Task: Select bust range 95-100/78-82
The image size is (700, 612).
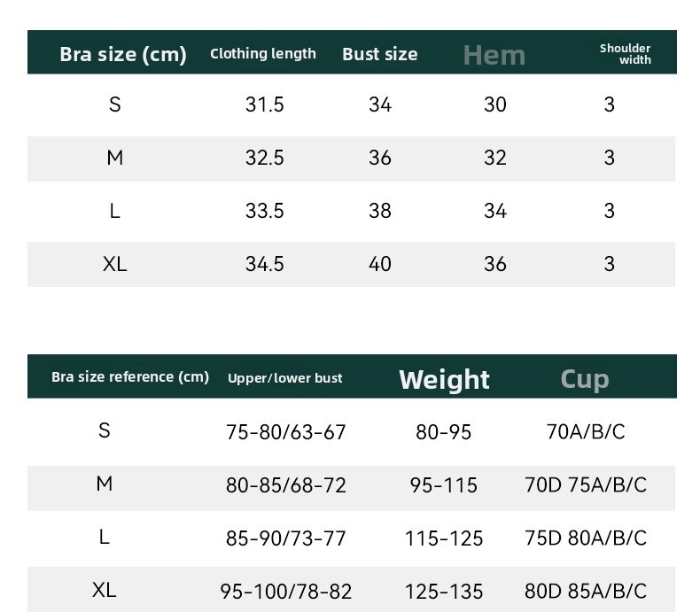Action: pyautogui.click(x=285, y=592)
